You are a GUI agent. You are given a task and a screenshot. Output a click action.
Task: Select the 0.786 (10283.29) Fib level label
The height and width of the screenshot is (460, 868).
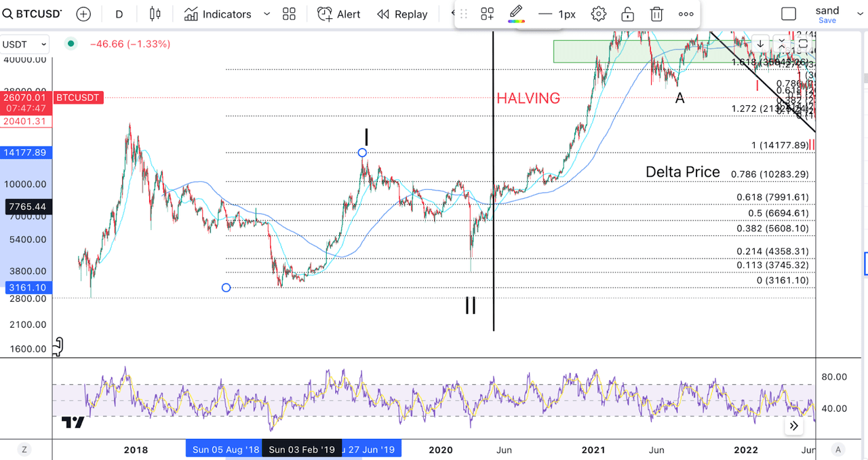(770, 174)
